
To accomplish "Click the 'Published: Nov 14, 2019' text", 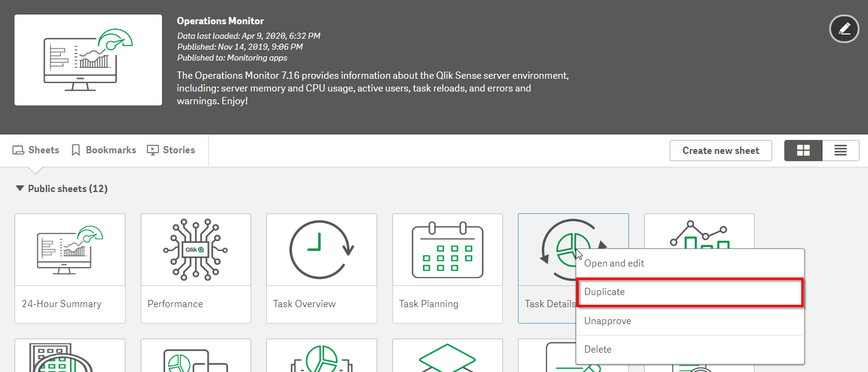I will coord(240,47).
